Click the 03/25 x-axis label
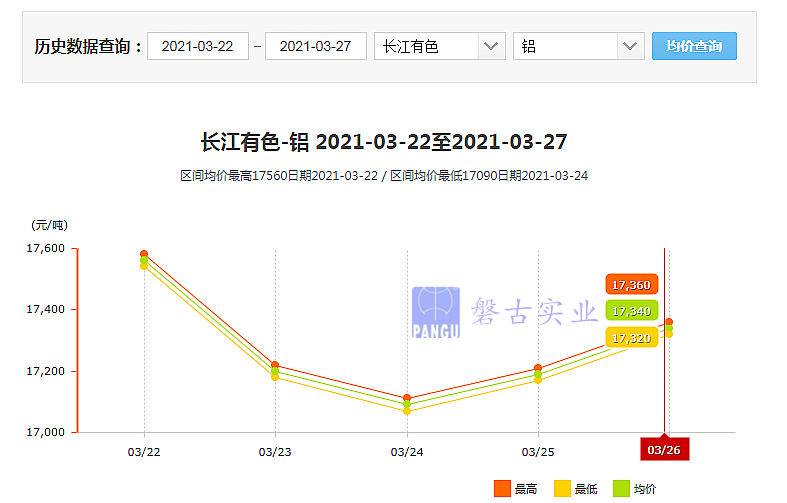This screenshot has height=503, width=787. (538, 452)
